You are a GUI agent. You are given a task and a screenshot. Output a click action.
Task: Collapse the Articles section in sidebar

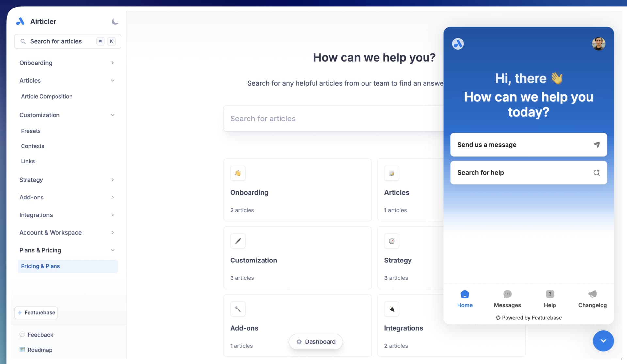(113, 80)
